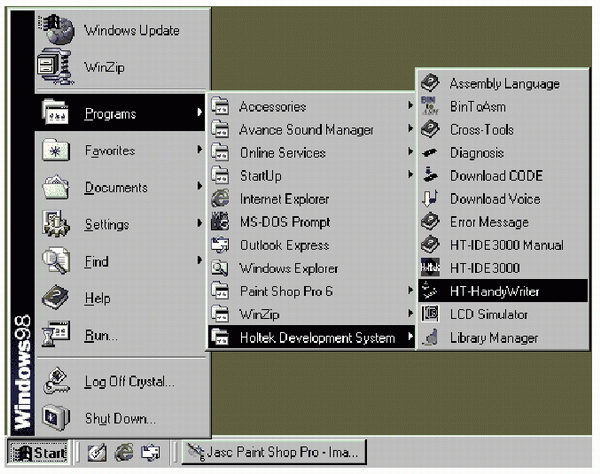Click the Internet Explorer icon in Programs menu
The height and width of the screenshot is (474, 600).
tap(220, 199)
